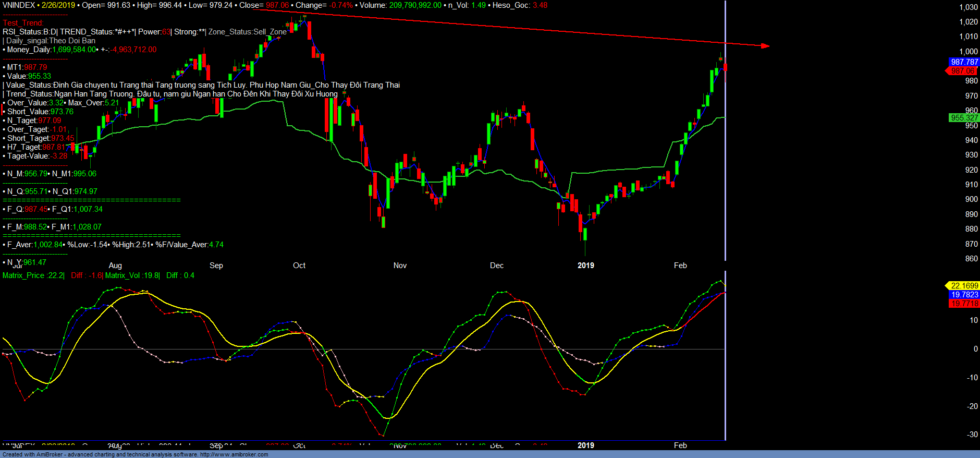Click the Nov label on price chart axis
This screenshot has width=980, height=458.
click(400, 266)
